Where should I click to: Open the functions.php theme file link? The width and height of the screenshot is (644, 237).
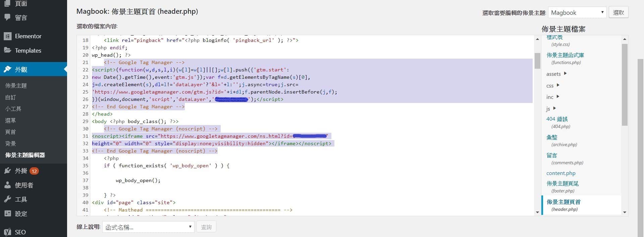565,55
